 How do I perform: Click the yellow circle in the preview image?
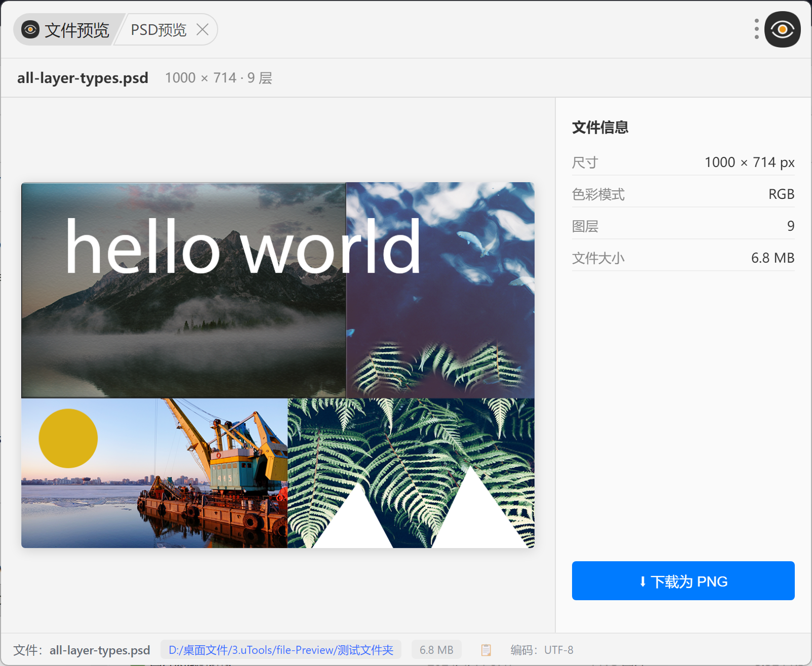(x=68, y=438)
